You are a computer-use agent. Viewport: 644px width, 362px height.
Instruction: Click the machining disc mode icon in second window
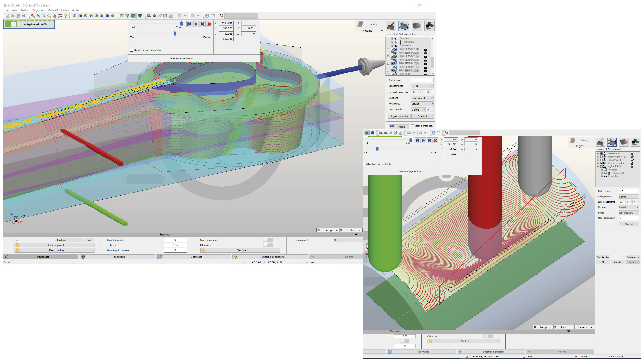(x=612, y=142)
